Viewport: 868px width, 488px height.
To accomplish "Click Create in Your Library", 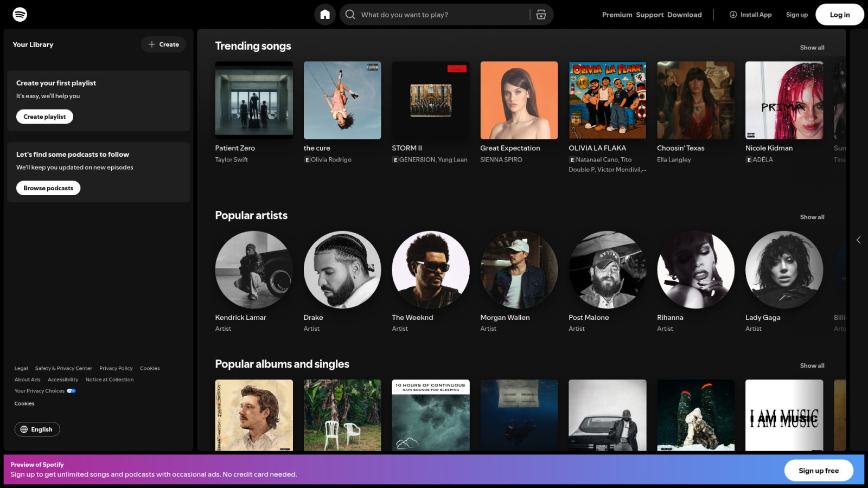I will (x=164, y=44).
